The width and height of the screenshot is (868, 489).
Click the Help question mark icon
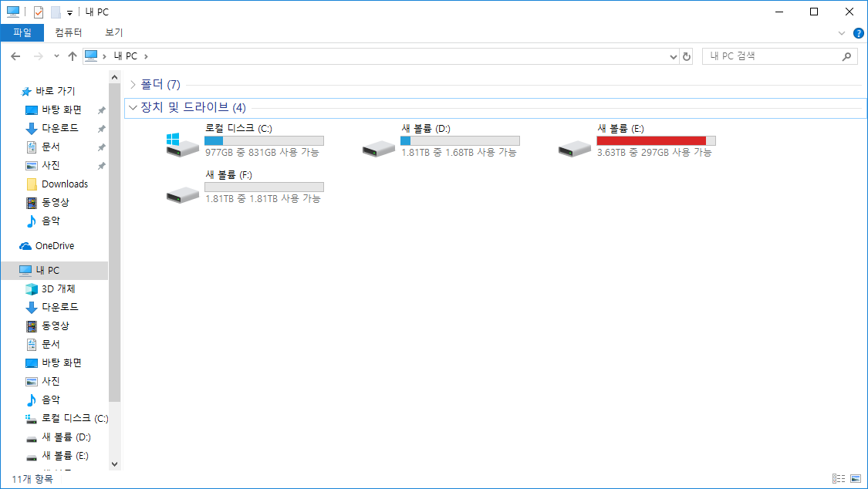pos(858,33)
